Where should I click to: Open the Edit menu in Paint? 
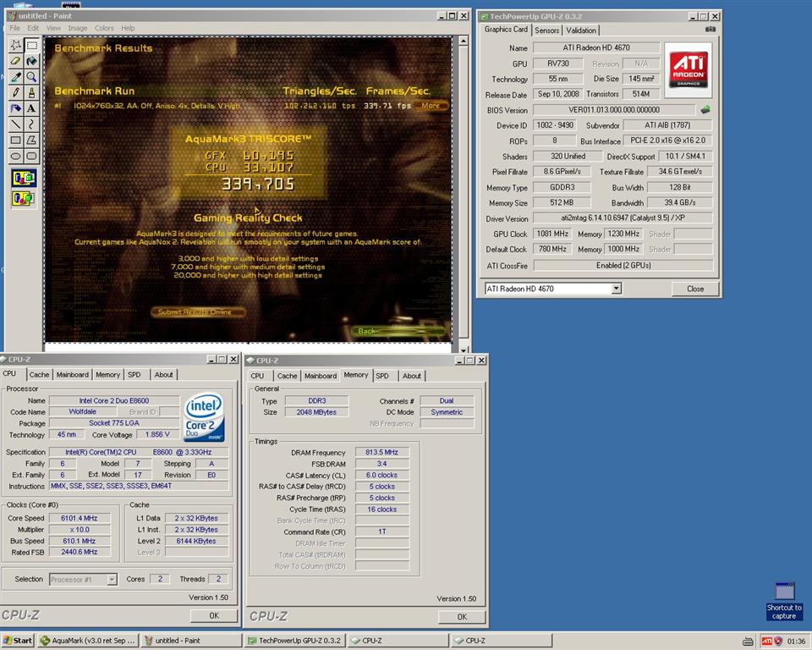click(x=33, y=28)
